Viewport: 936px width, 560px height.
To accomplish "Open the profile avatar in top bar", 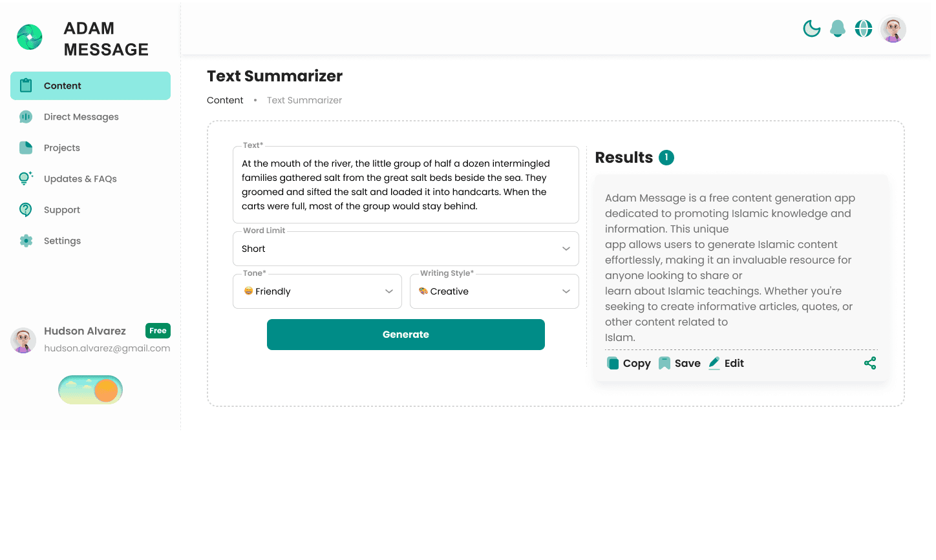I will (x=893, y=29).
